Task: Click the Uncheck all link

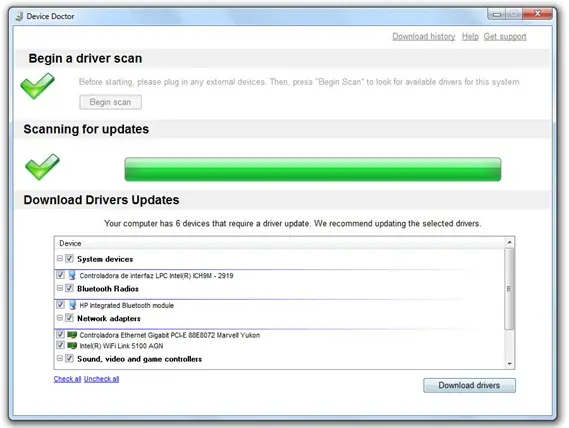Action: pos(101,379)
